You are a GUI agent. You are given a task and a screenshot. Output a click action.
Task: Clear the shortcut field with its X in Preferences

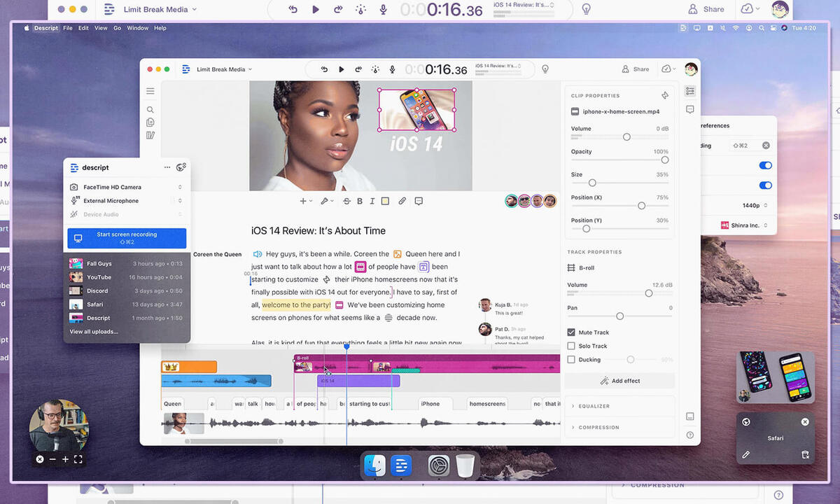pyautogui.click(x=766, y=146)
